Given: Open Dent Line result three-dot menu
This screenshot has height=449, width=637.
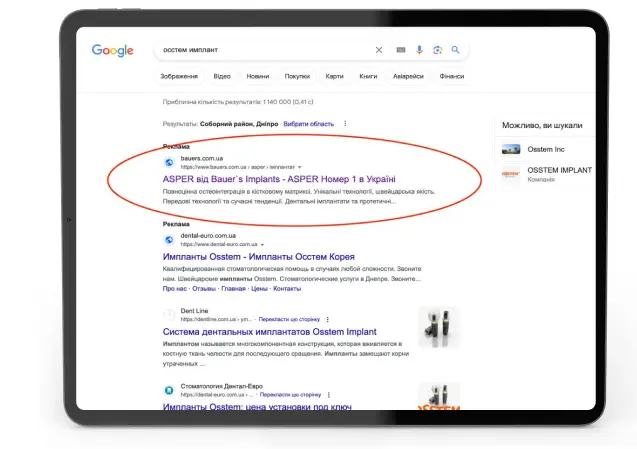Looking at the screenshot, I should point(327,319).
